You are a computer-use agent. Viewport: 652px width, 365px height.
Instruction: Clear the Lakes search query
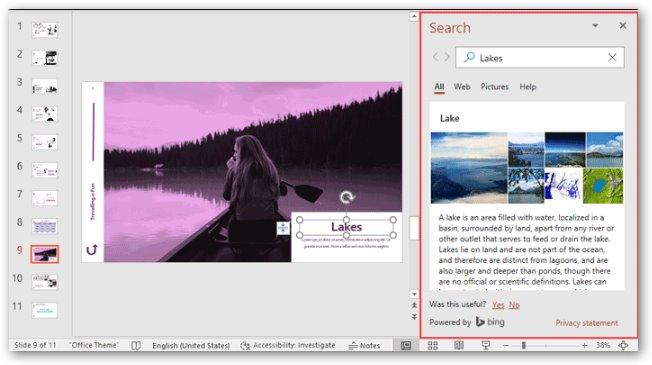coord(612,57)
